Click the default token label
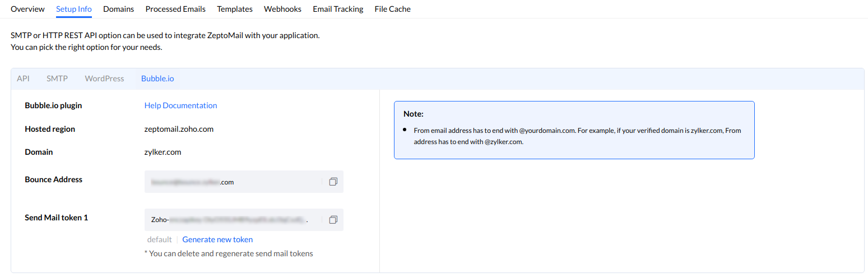868x277 pixels. click(x=159, y=239)
